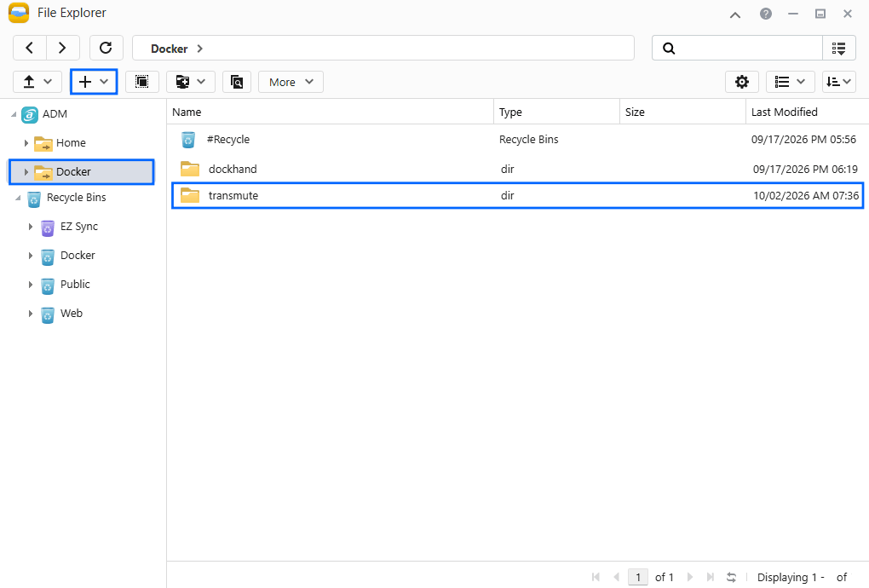
Task: Sort files by the Size column
Action: [x=682, y=112]
